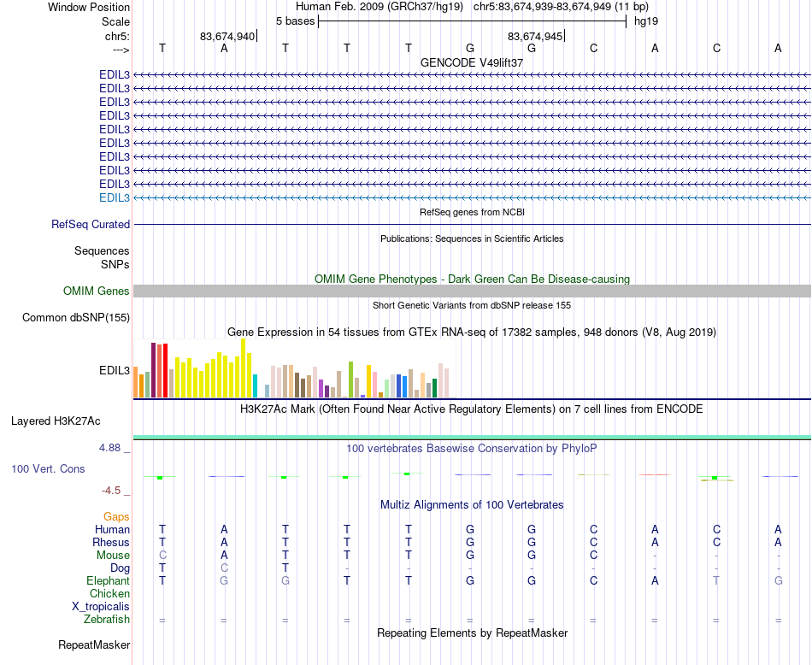
Task: Click the RefSeq Curated intron line
Action: [472, 224]
